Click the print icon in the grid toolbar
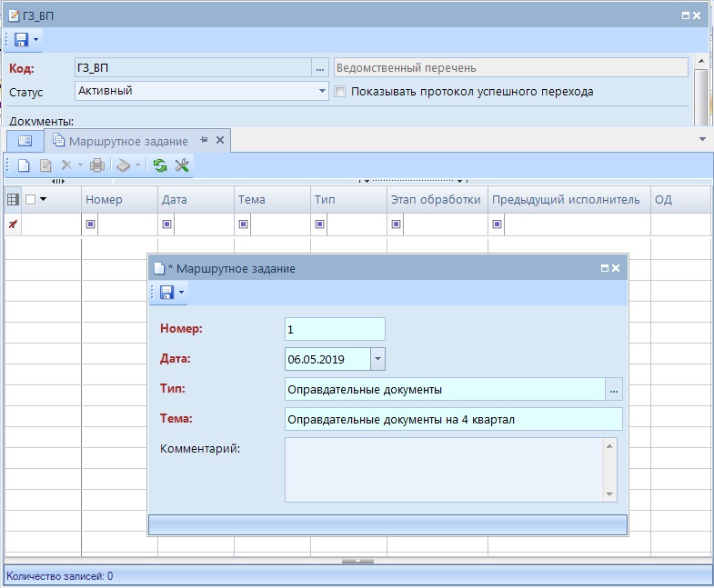 tap(97, 165)
